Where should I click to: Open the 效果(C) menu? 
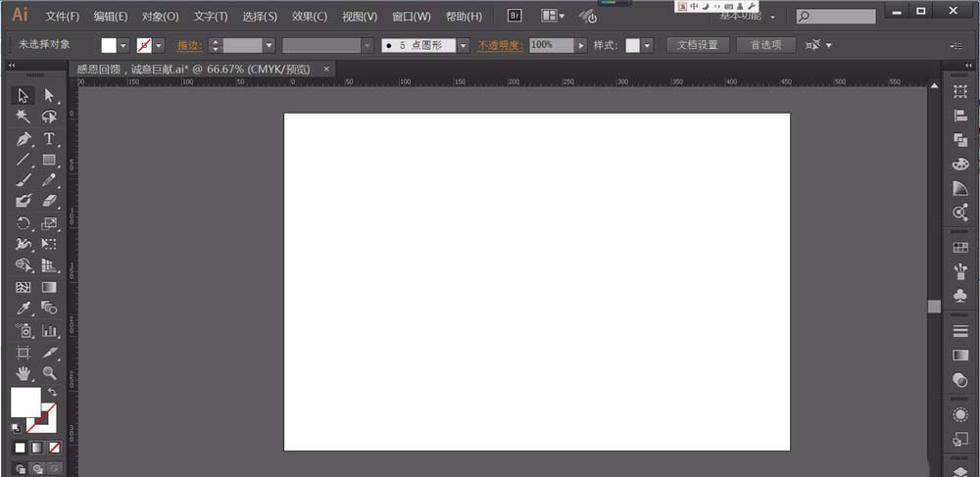pyautogui.click(x=310, y=17)
